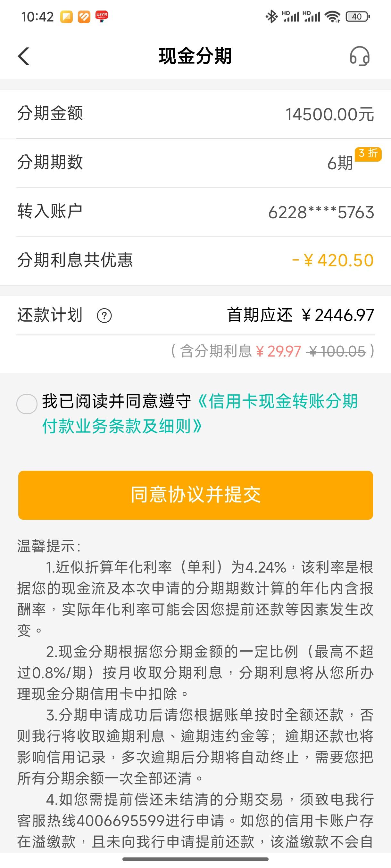
Task: Tap the yellow notification app icon
Action: 66,17
